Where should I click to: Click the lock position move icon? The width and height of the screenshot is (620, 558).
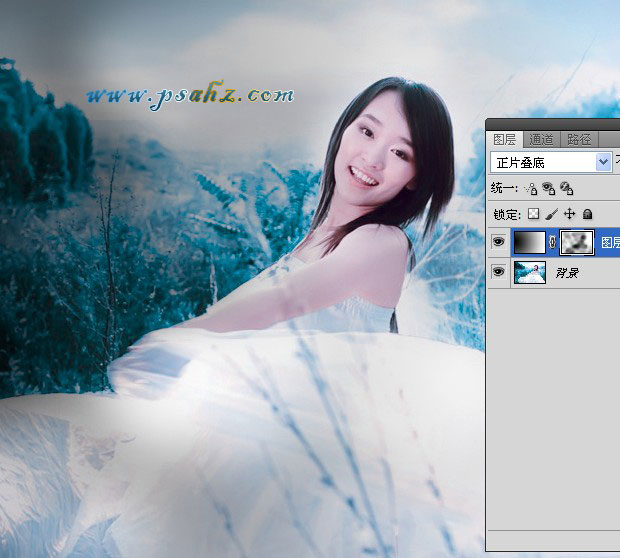[569, 214]
